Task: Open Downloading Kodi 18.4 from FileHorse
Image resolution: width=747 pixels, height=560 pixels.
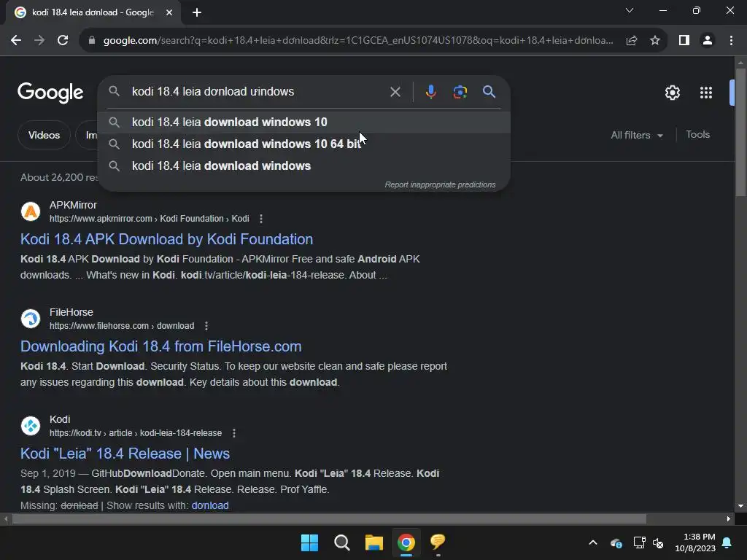Action: click(161, 346)
